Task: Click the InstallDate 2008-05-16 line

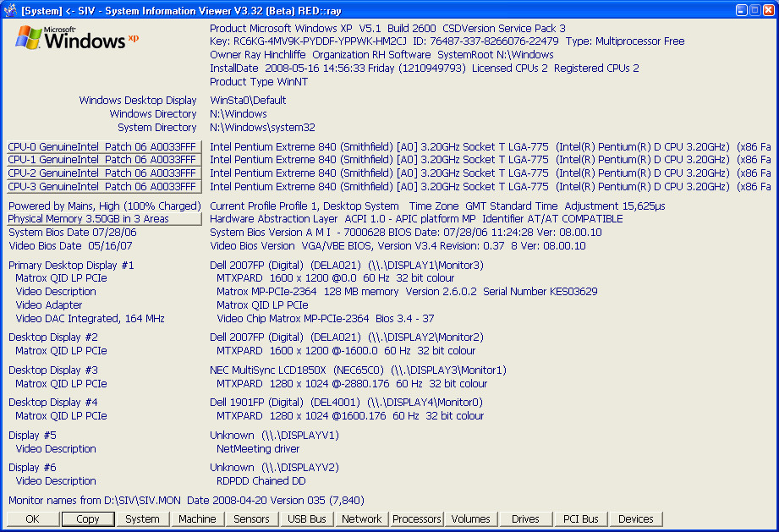Action: pyautogui.click(x=425, y=68)
